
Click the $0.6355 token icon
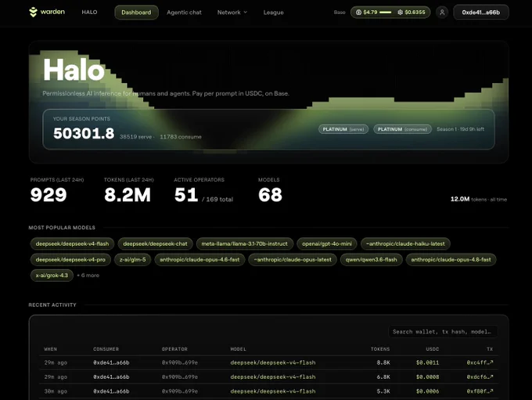[400, 13]
